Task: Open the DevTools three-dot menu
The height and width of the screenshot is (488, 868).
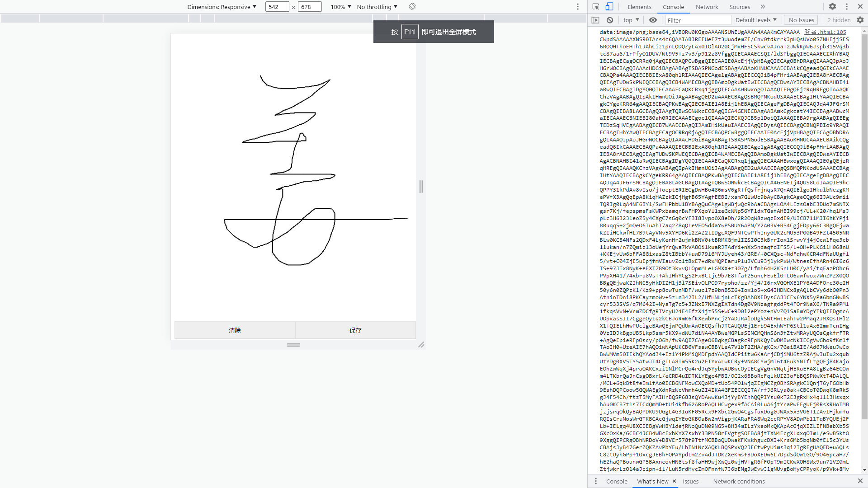Action: [x=847, y=7]
